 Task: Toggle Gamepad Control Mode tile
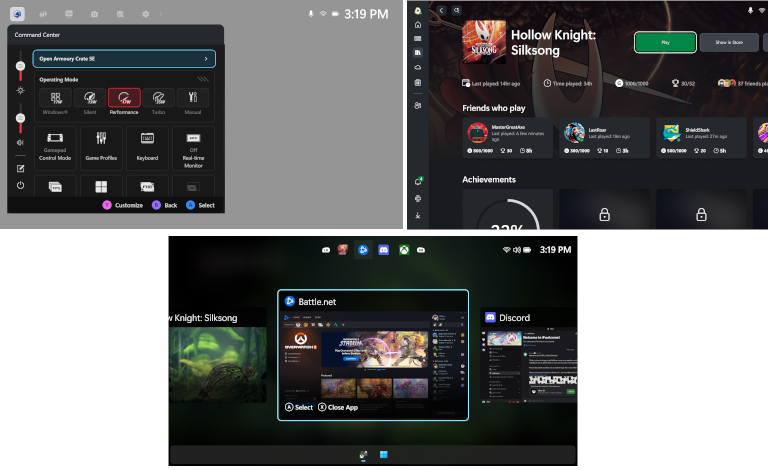(x=55, y=148)
